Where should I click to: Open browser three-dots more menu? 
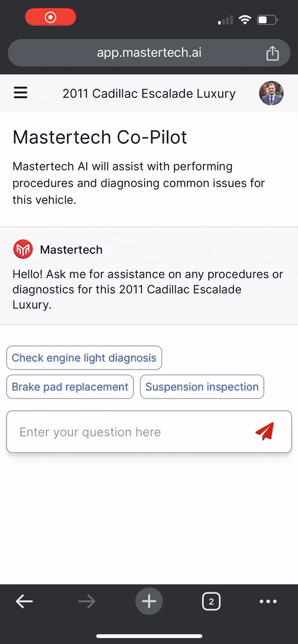pyautogui.click(x=268, y=601)
